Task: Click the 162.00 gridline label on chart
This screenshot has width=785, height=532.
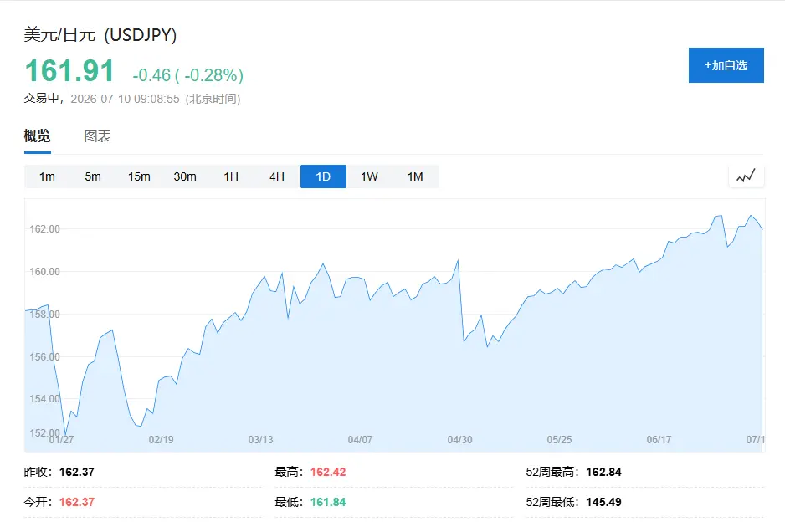Action: (44, 228)
